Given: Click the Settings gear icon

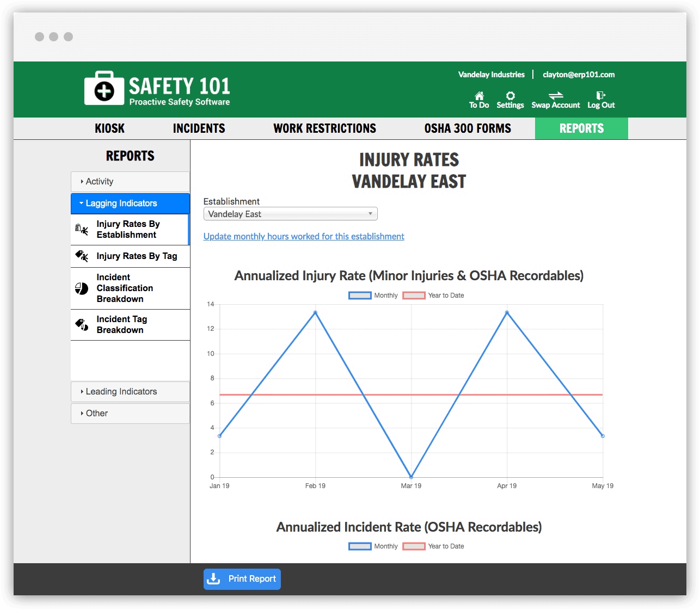Looking at the screenshot, I should [x=510, y=96].
